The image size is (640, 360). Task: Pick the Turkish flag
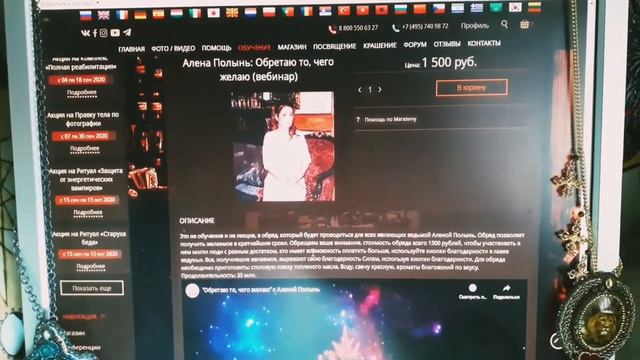(344, 11)
